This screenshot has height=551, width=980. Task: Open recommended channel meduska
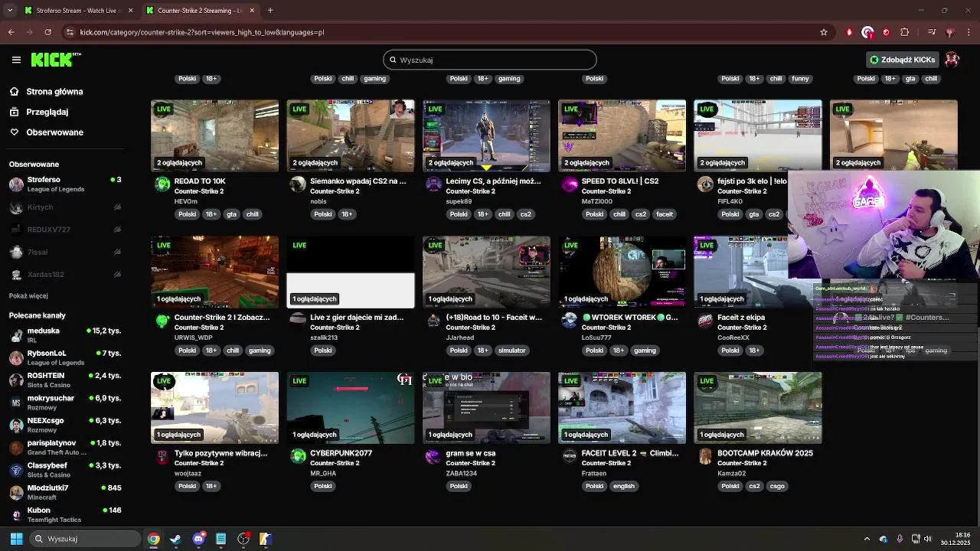(x=65, y=335)
